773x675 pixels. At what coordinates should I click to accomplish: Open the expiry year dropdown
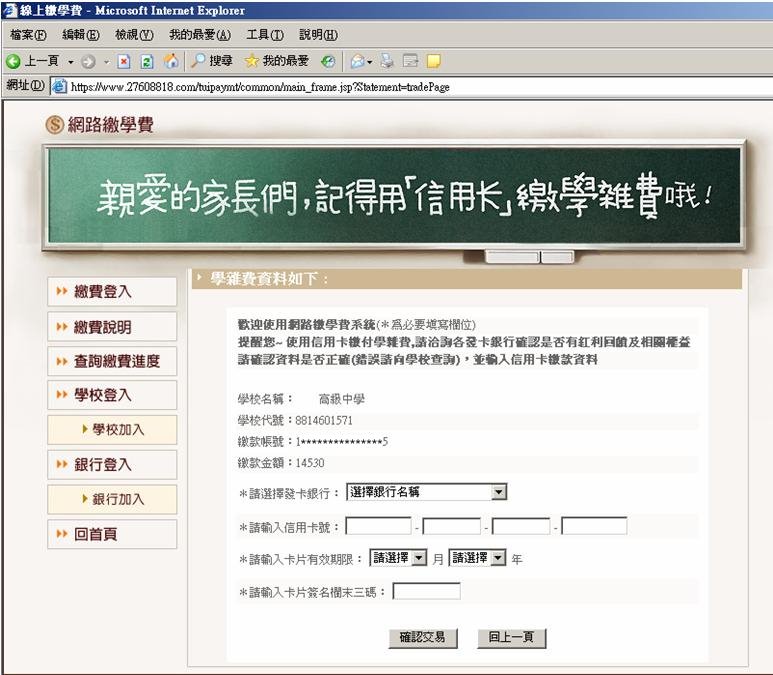(x=478, y=558)
